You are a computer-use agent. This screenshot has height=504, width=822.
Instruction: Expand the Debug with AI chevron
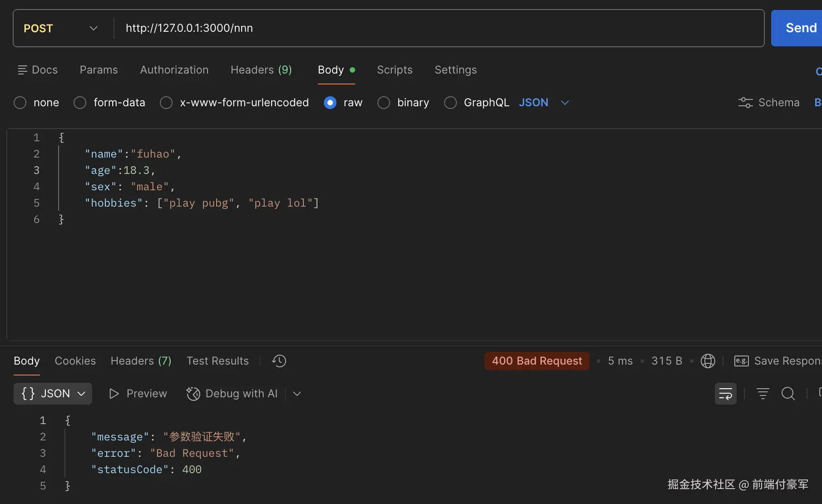point(297,394)
